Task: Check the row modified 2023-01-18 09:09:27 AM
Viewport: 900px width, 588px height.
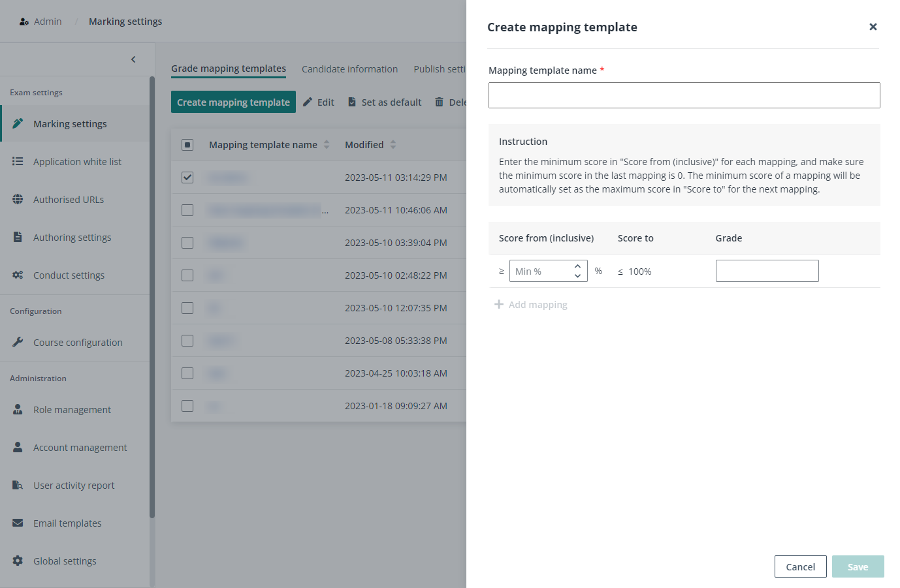Action: [x=187, y=406]
